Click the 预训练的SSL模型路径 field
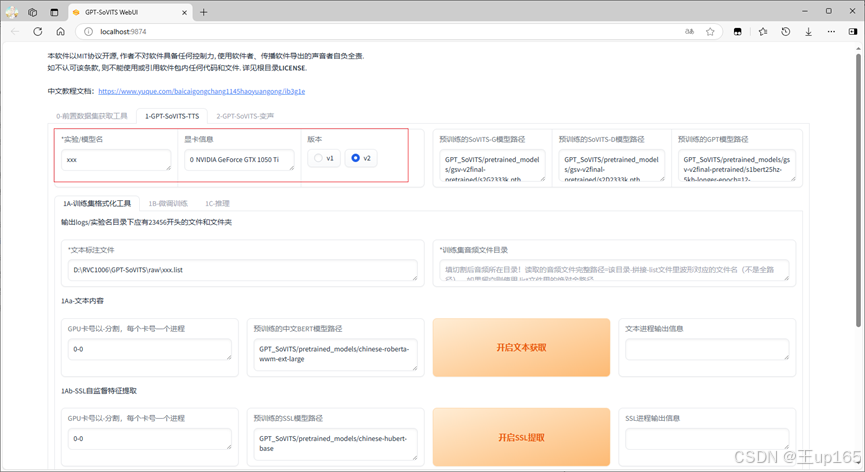Image resolution: width=865 pixels, height=472 pixels. (335, 444)
